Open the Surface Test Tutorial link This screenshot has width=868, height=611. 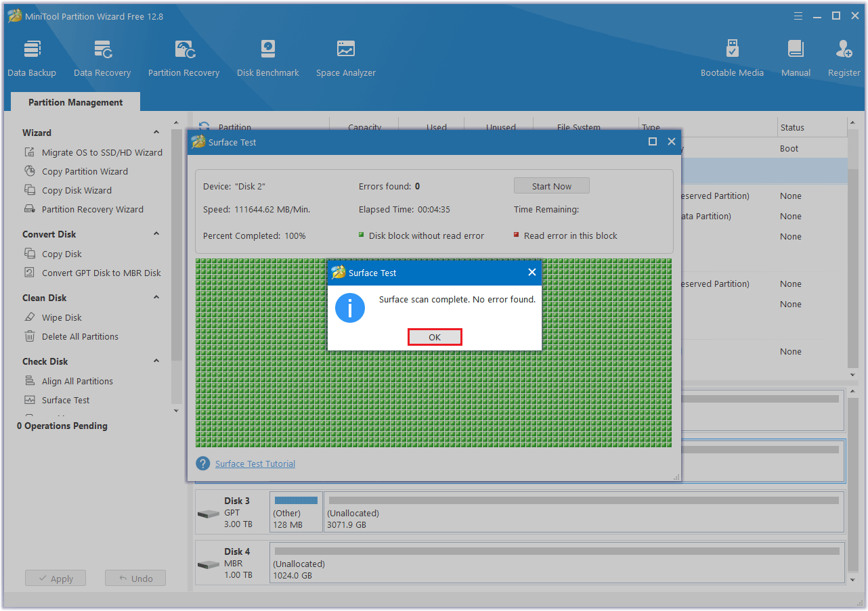click(255, 463)
